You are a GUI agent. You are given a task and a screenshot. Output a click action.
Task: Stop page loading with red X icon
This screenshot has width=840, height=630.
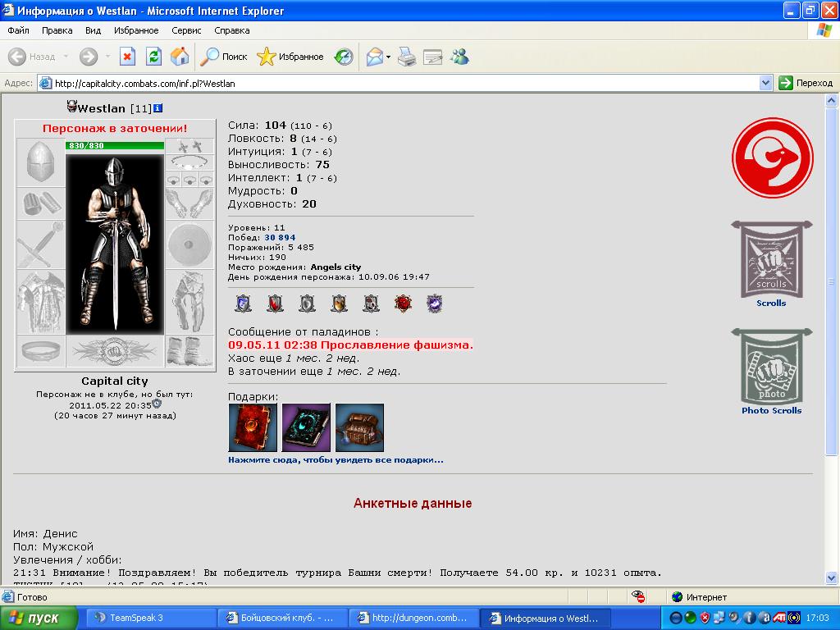[127, 57]
